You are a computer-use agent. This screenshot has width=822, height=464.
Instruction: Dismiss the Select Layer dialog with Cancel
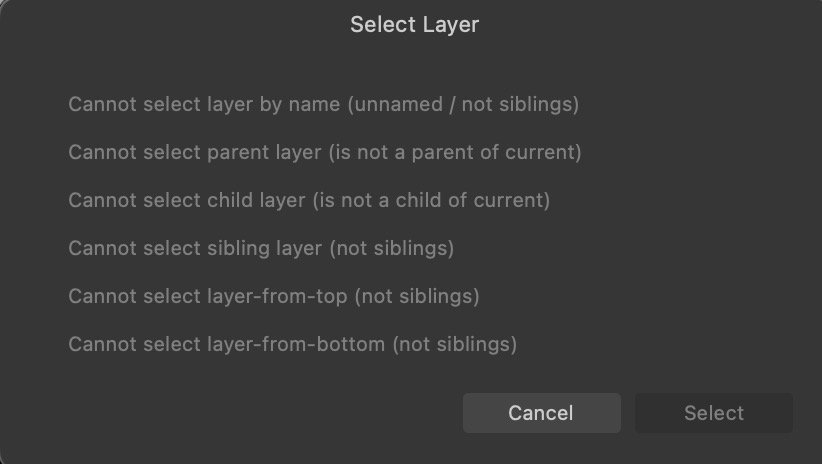pos(541,413)
